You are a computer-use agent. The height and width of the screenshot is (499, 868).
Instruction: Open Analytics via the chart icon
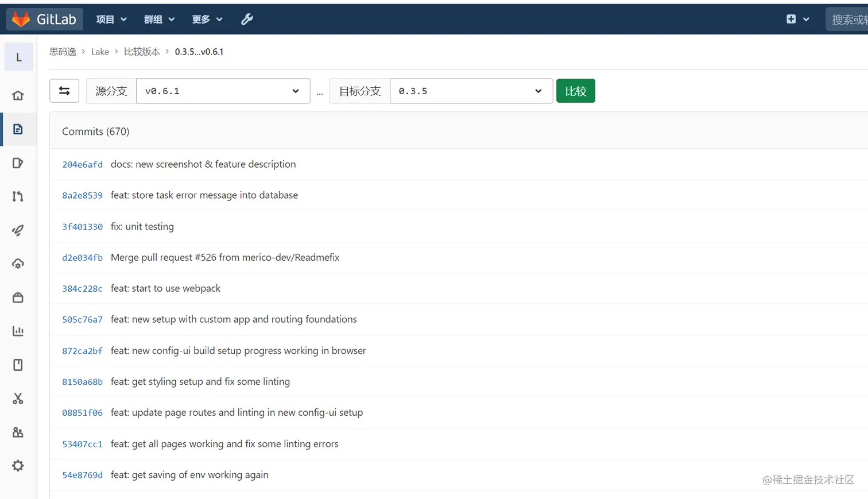pos(18,331)
